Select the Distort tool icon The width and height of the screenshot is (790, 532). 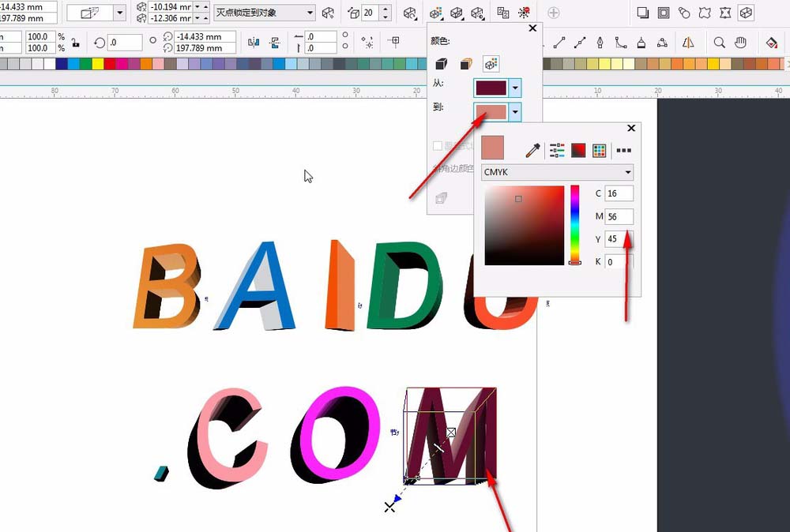pos(705,13)
